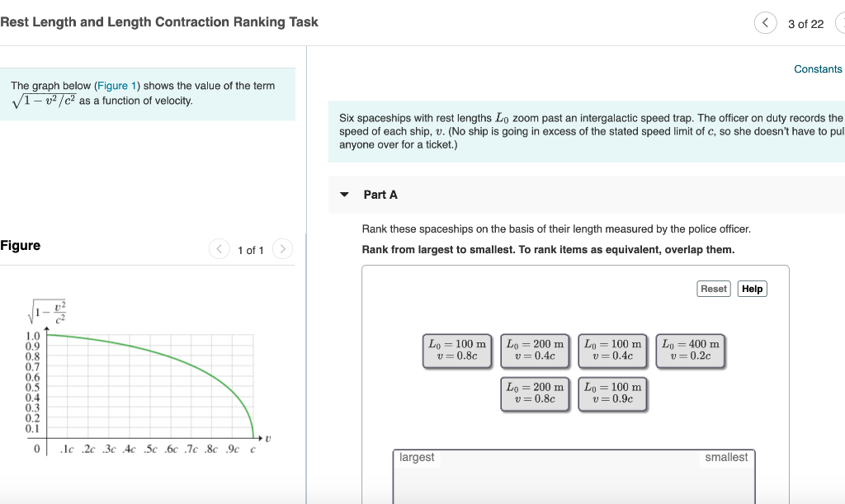Navigate to previous problem with left chevron
This screenshot has height=504, width=845.
tap(765, 23)
